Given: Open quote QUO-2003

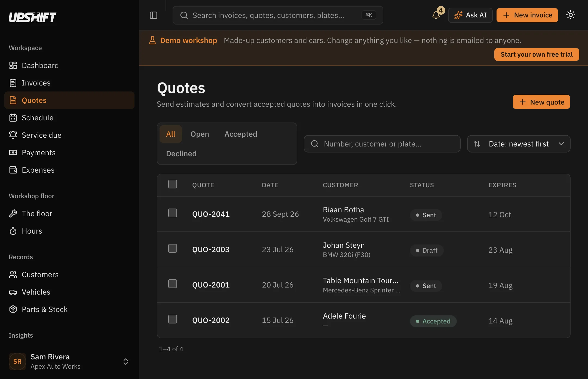Looking at the screenshot, I should (211, 249).
